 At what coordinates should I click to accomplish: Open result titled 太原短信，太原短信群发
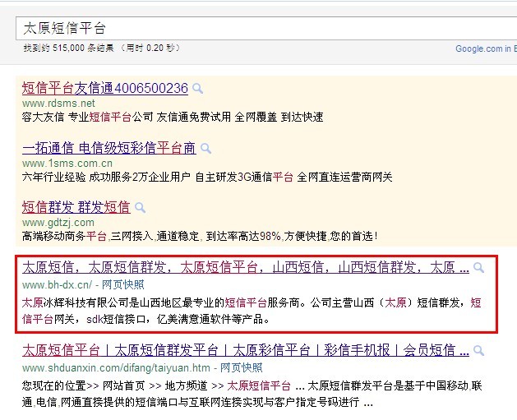pos(246,267)
